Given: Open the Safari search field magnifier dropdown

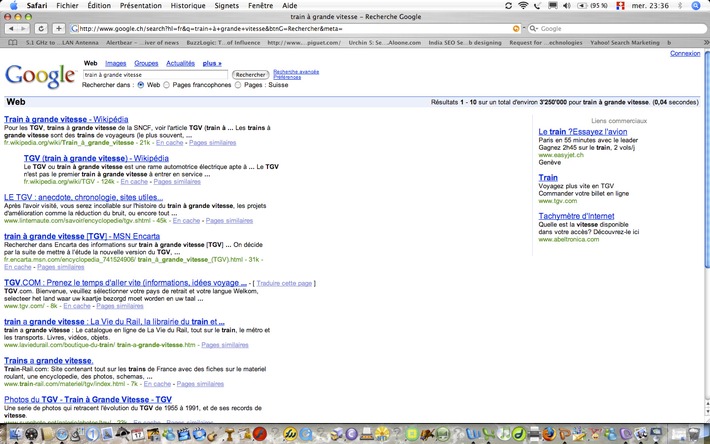Looking at the screenshot, I should [x=533, y=28].
